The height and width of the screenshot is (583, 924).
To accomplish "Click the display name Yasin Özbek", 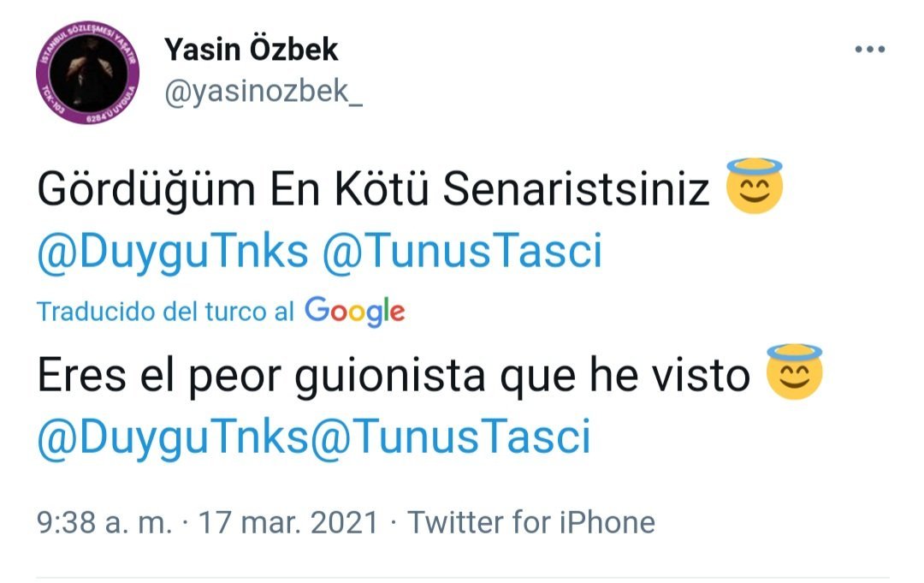I will point(252,50).
